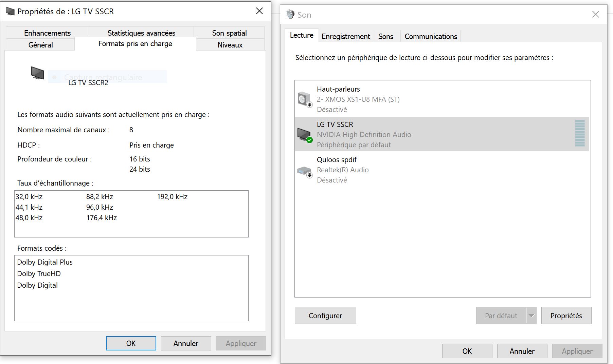This screenshot has width=613, height=364.
Task: Open the Communications tab
Action: [x=431, y=36]
